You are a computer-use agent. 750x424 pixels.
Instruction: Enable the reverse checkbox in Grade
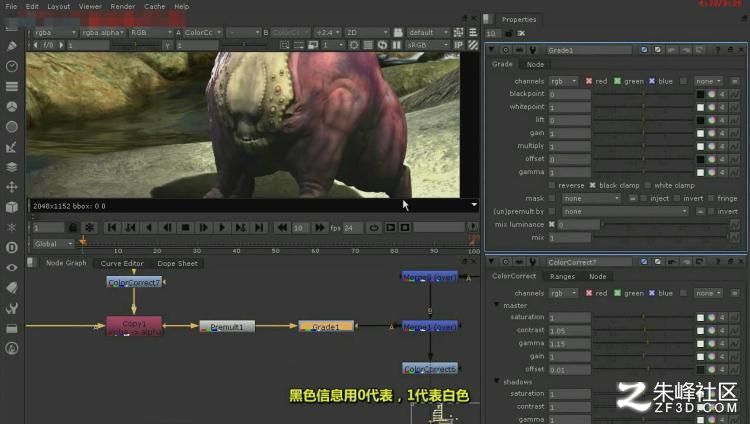coord(552,185)
